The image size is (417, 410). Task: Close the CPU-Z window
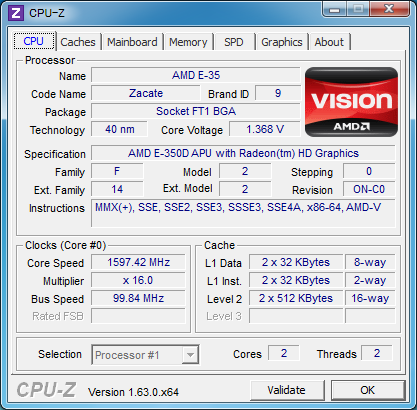point(389,9)
